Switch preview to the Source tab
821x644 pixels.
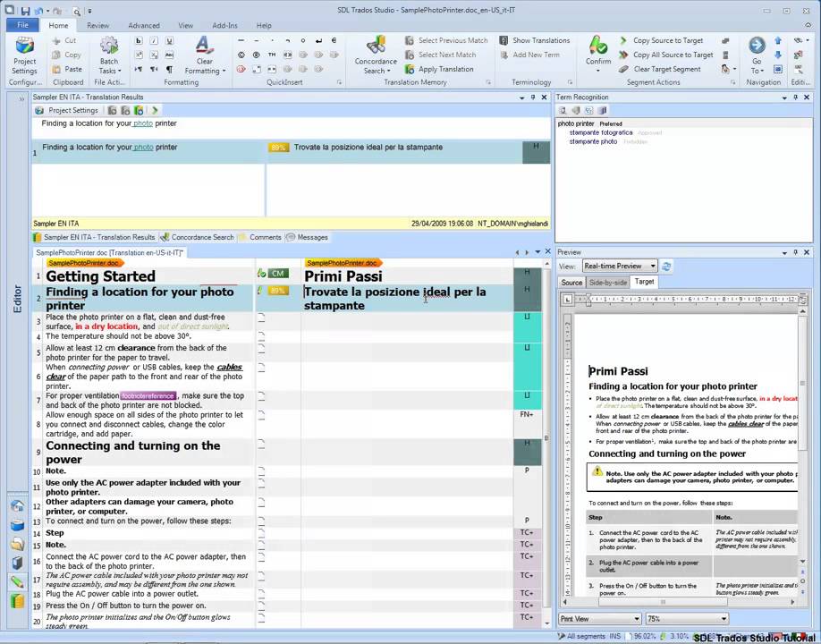571,283
